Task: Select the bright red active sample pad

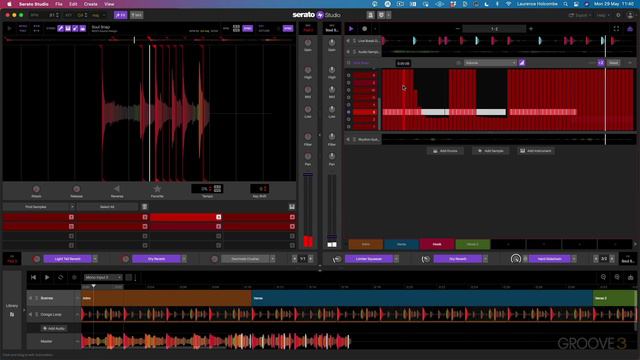Action: pos(186,217)
